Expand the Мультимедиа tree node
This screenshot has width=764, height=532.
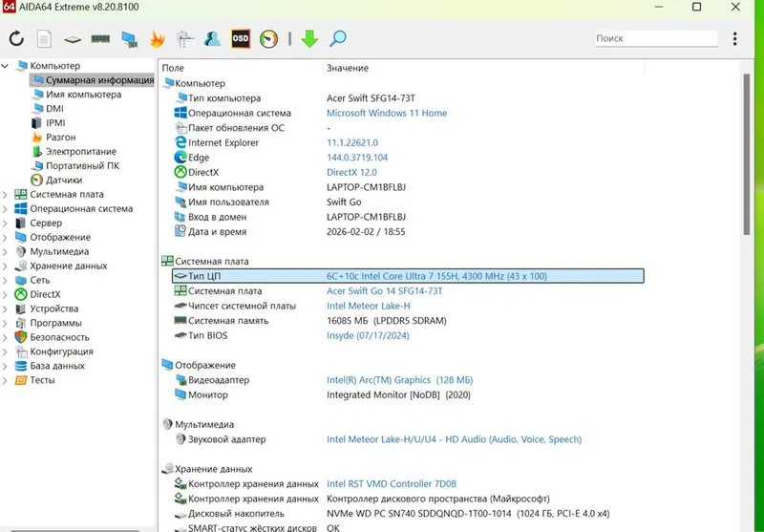[x=5, y=251]
